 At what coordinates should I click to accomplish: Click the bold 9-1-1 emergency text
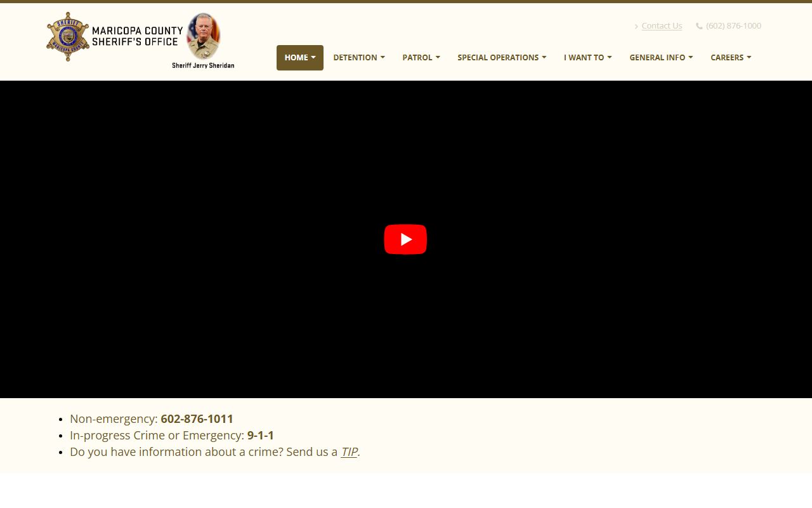(260, 435)
